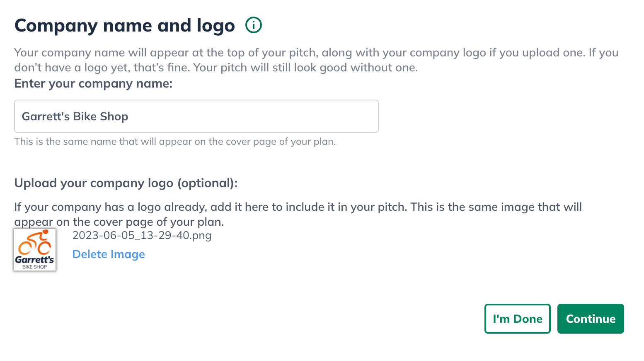Screen dimensions: 644x361
Task: Click the word "Garrett's" in the logo image
Action: (35, 260)
